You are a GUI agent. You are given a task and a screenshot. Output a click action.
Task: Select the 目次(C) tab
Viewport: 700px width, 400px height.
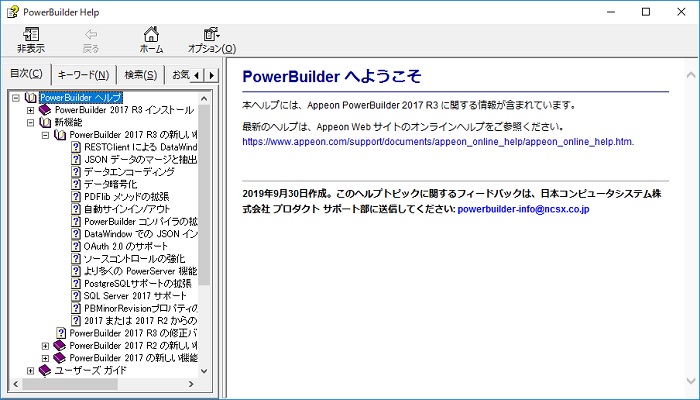pos(26,74)
